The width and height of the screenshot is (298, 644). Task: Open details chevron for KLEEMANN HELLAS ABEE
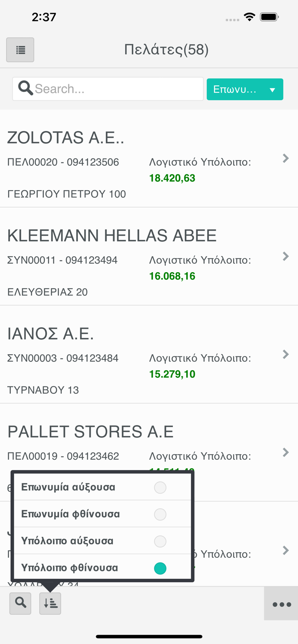[x=285, y=256]
